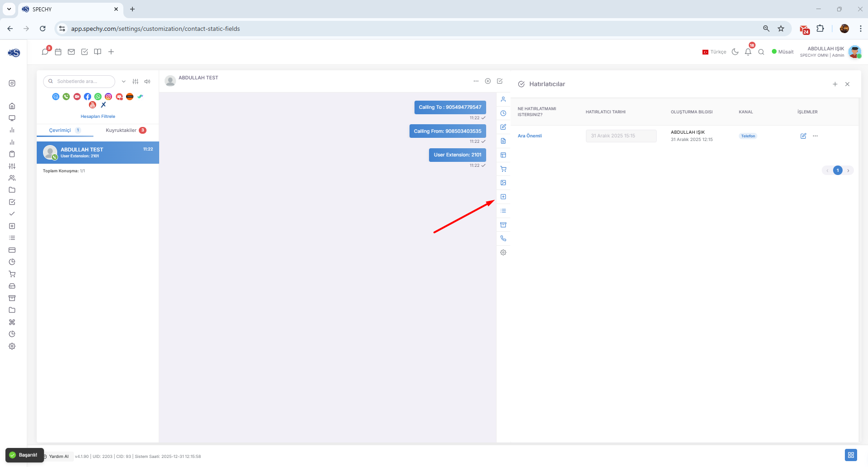The width and height of the screenshot is (868, 467).
Task: Bookmark page with browser star icon
Action: [781, 29]
